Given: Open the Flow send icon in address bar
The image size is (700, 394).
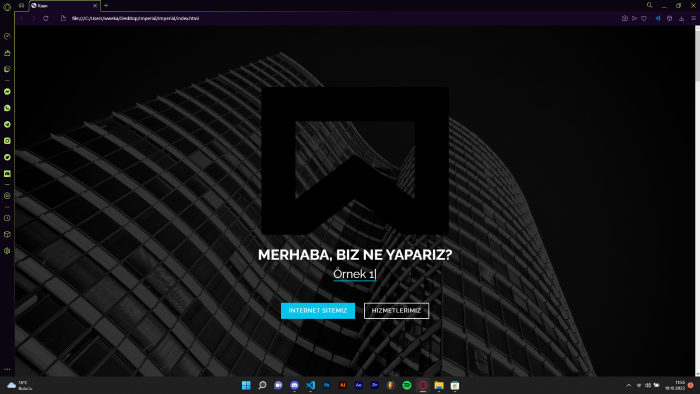Looking at the screenshot, I should [x=634, y=18].
